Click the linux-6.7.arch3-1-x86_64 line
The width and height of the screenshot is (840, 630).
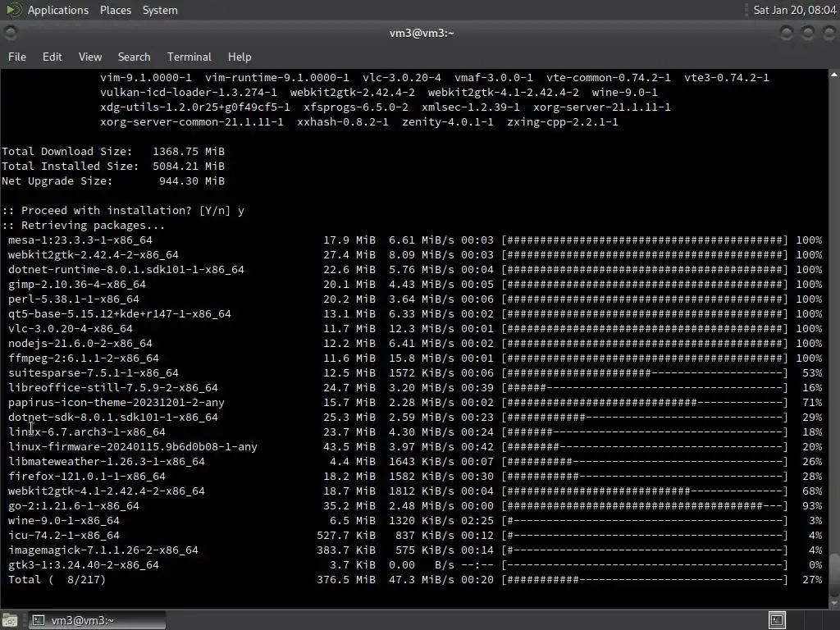click(415, 431)
